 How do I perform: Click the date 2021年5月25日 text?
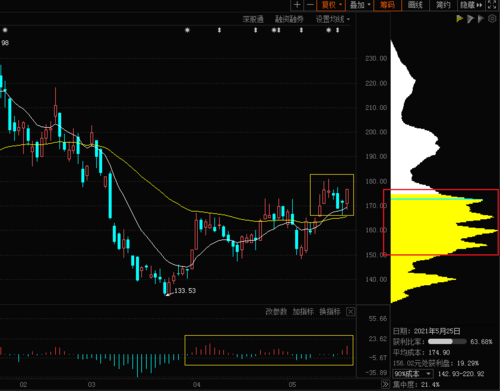coord(437,331)
